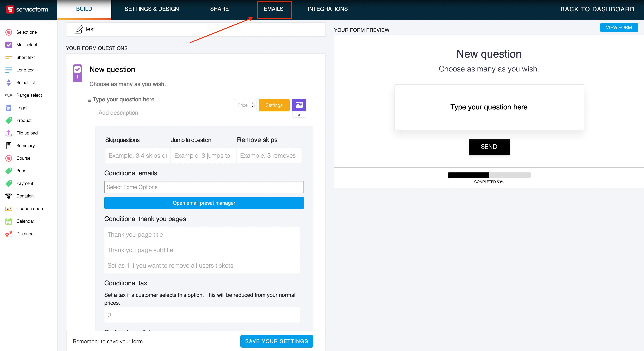
Task: Click the option drag handle icon
Action: click(89, 100)
